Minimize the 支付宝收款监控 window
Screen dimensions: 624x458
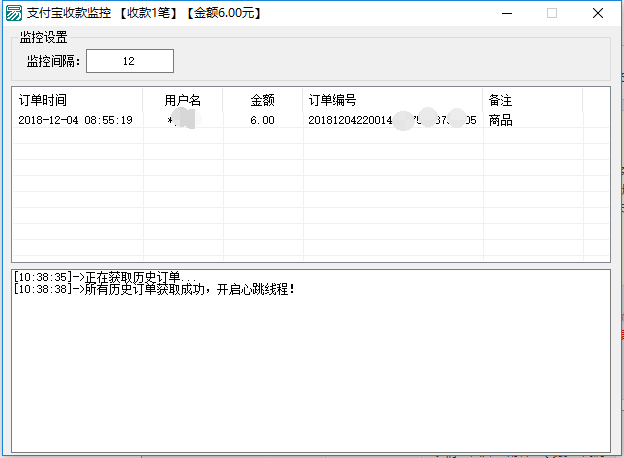(x=507, y=13)
